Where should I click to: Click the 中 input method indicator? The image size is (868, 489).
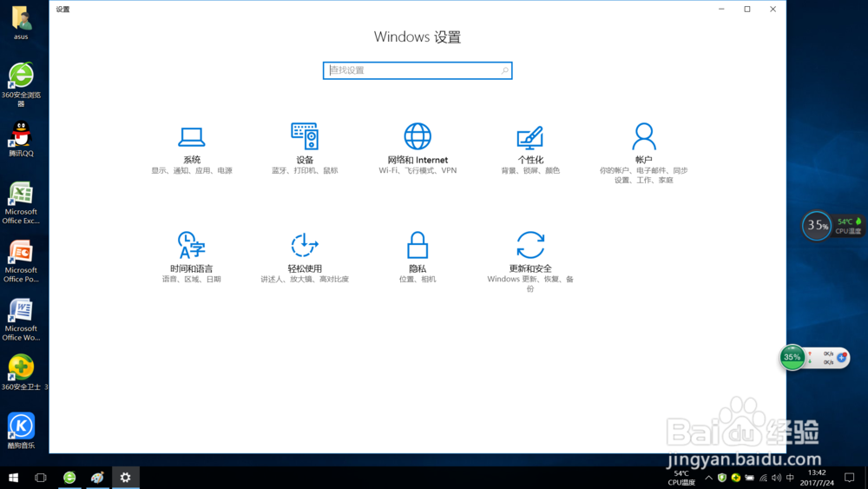(x=790, y=478)
